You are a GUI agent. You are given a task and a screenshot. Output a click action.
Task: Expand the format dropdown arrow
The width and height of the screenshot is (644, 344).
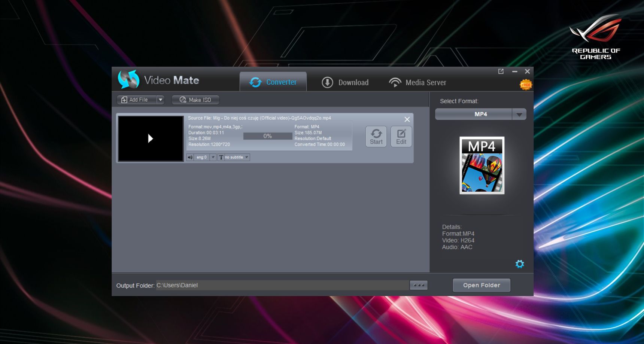(x=519, y=114)
